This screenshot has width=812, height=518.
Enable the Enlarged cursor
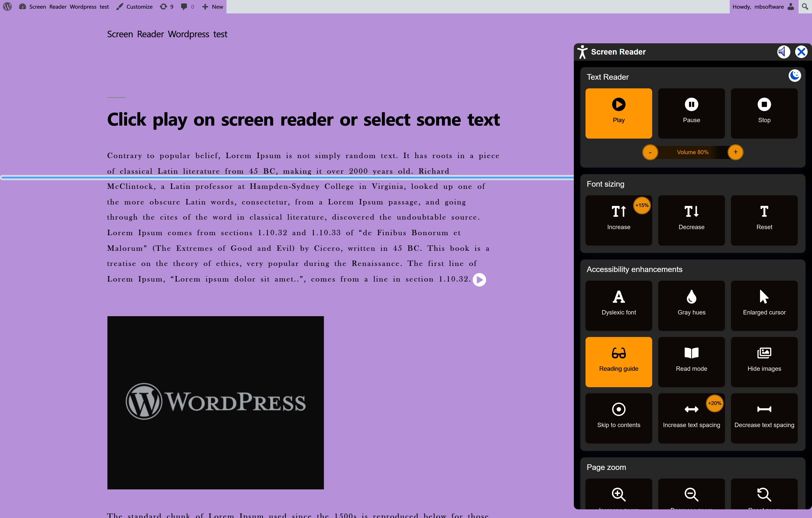(x=764, y=306)
